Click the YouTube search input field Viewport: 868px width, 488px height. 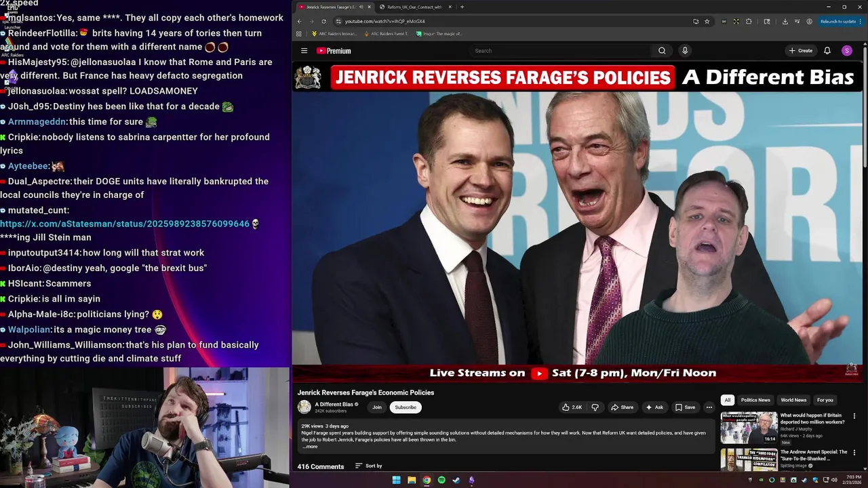[562, 51]
